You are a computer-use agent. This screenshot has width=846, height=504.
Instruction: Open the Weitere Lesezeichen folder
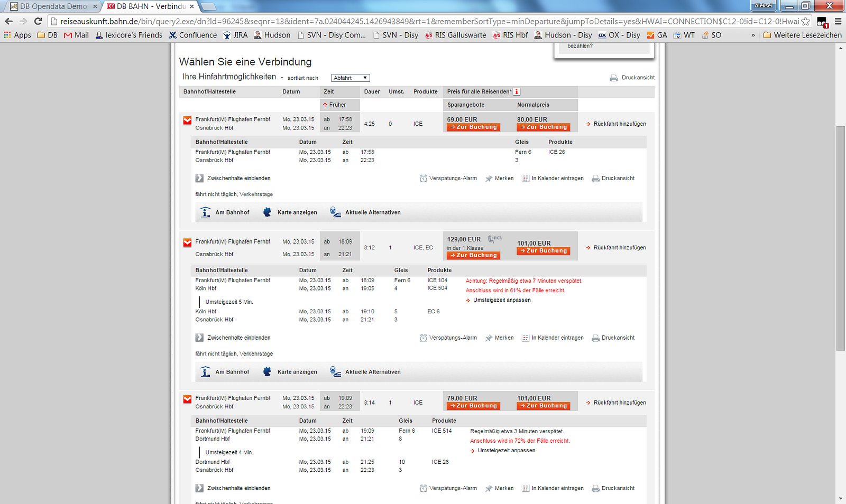(x=803, y=35)
